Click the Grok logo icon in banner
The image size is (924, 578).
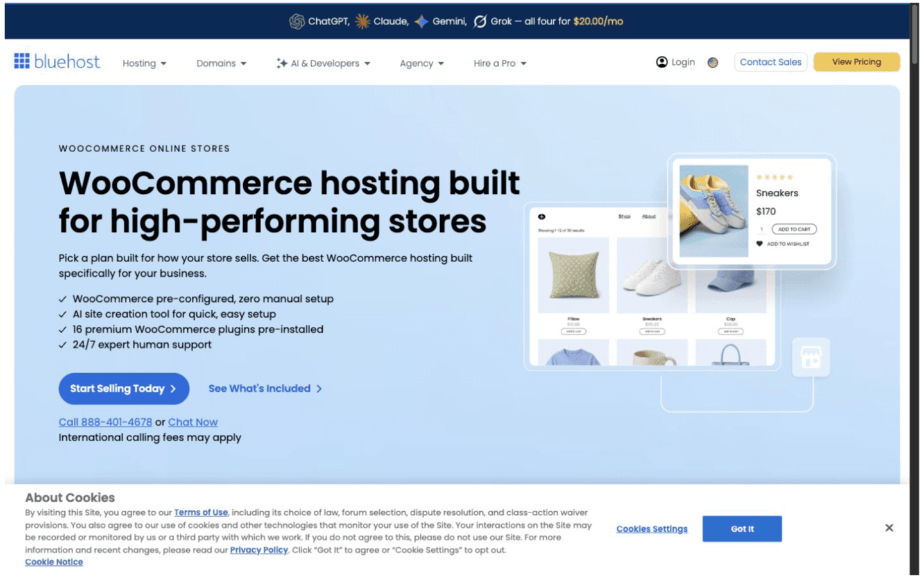click(x=480, y=21)
